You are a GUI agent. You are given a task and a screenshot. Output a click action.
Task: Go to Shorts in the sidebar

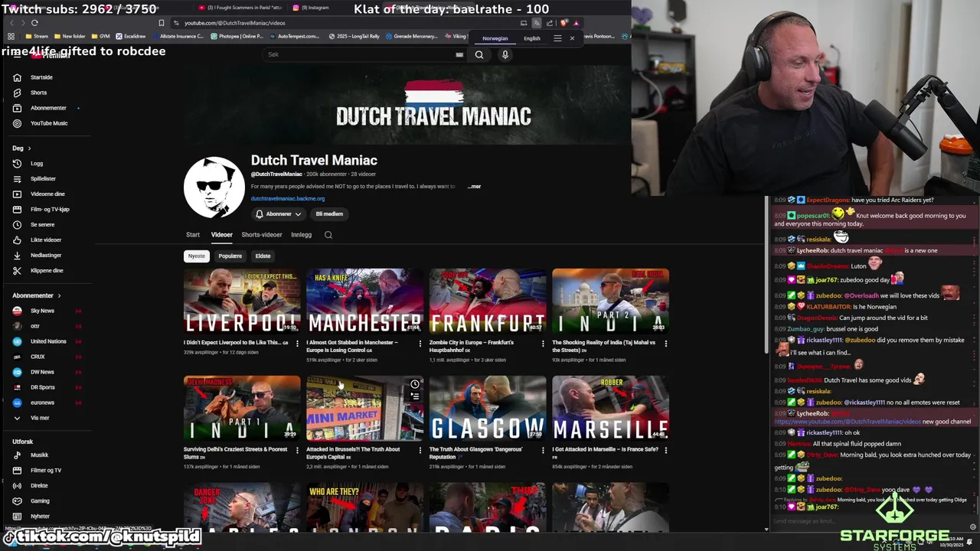pos(38,93)
